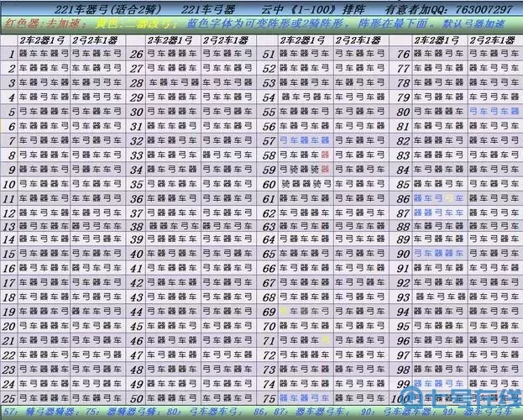Select the 骑器器骑弓 formation in row 60
This screenshot has height=420, width=523.
coord(303,182)
